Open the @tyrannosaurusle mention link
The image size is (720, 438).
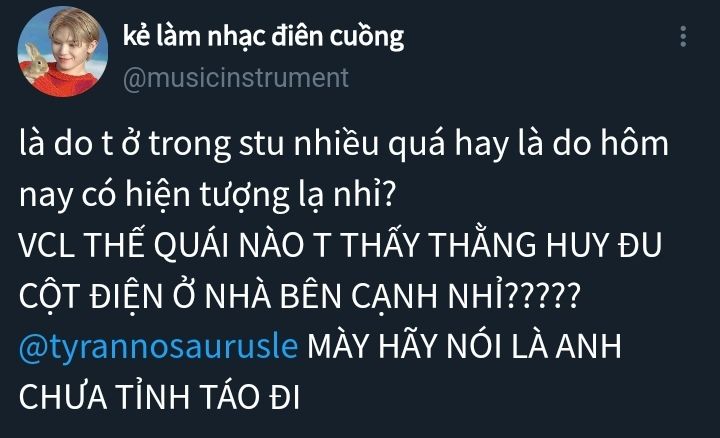tap(158, 345)
